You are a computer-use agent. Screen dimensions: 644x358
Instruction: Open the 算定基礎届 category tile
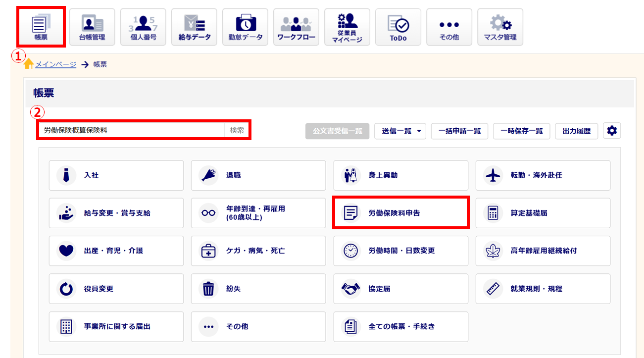click(543, 213)
